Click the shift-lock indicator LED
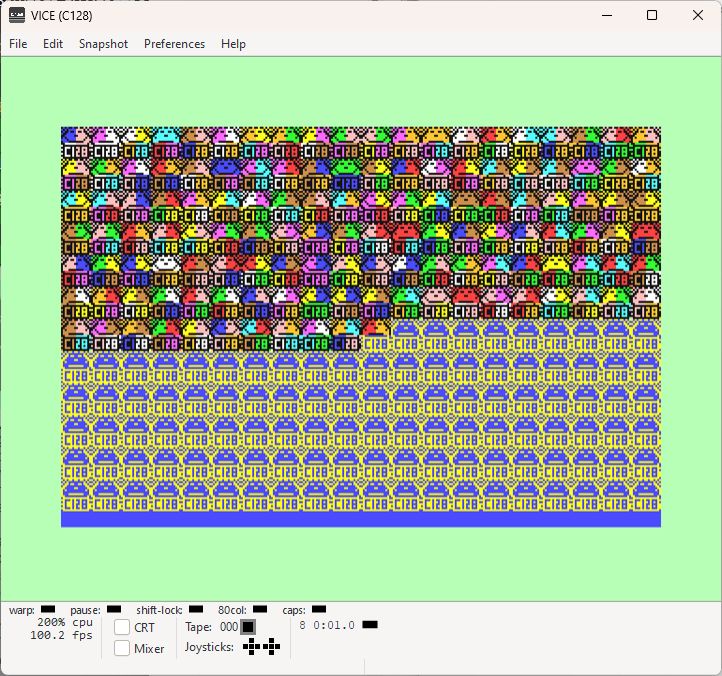722x676 pixels. point(196,609)
